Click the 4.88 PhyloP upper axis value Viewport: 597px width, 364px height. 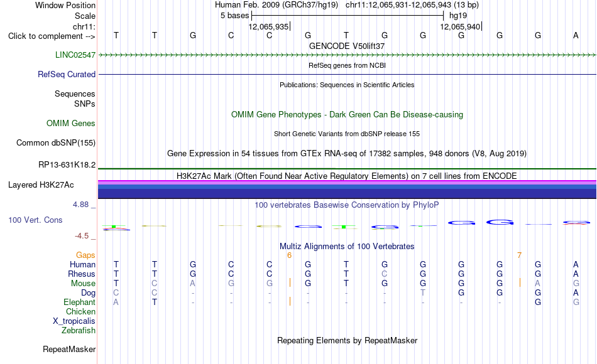coord(81,205)
